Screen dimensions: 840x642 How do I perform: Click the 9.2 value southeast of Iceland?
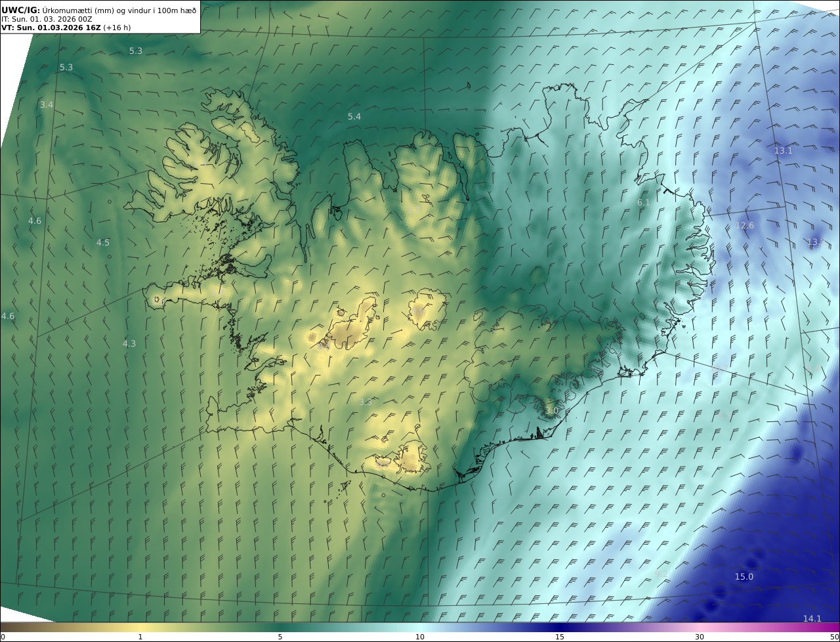pos(661,574)
